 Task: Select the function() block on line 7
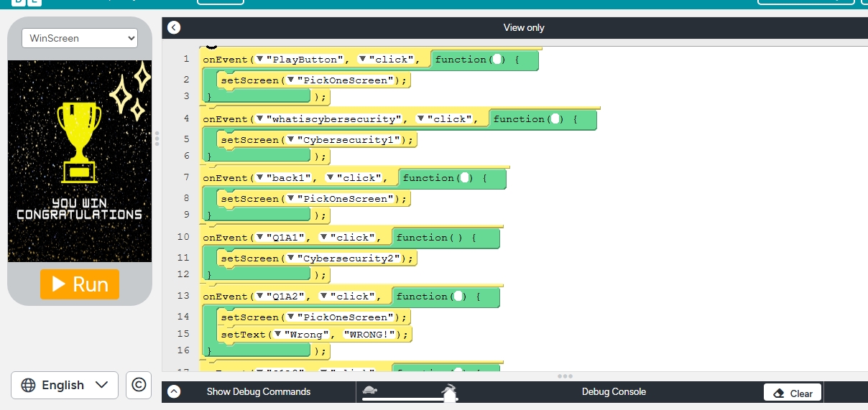tap(453, 178)
